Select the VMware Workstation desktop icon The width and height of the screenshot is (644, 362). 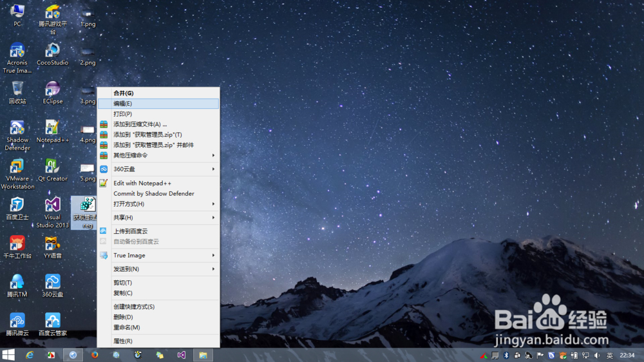(x=17, y=174)
